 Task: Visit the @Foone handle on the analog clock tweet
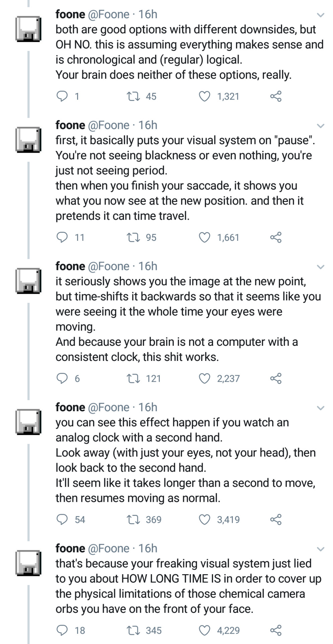pyautogui.click(x=109, y=408)
